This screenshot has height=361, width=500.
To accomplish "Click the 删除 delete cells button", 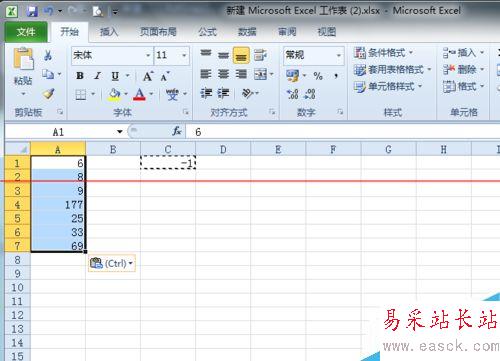I will 463,70.
